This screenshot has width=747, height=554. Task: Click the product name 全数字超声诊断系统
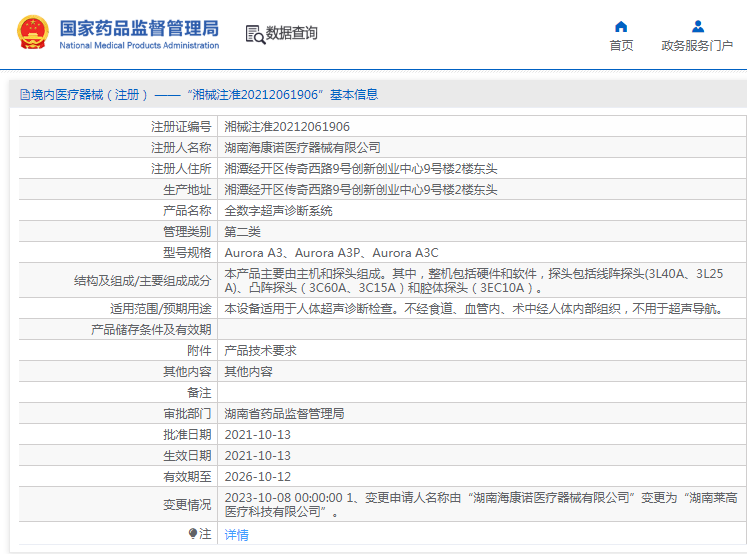click(278, 211)
